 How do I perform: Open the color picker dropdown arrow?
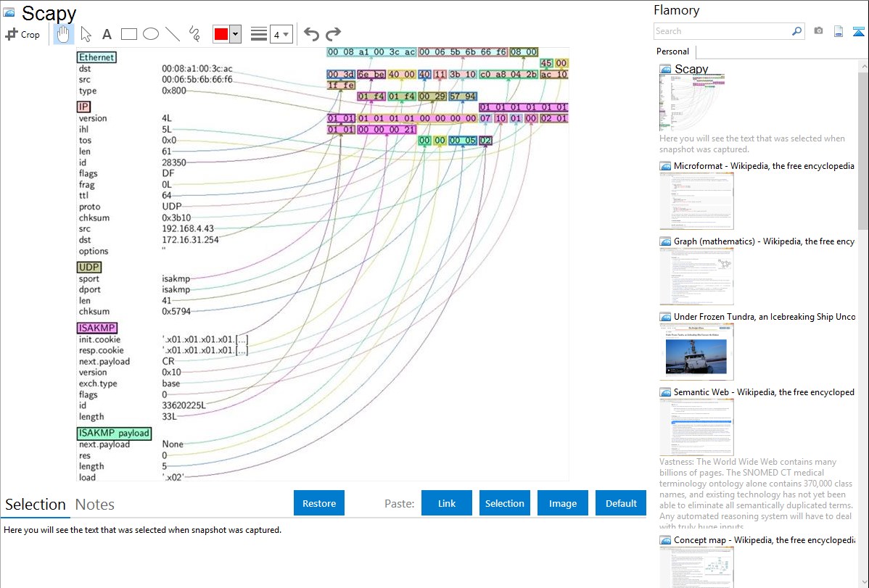(x=236, y=34)
